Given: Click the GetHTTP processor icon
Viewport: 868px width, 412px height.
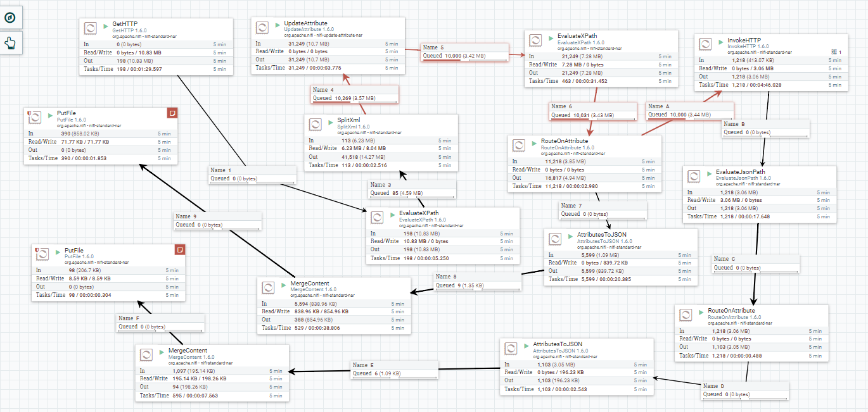Looking at the screenshot, I should point(91,28).
